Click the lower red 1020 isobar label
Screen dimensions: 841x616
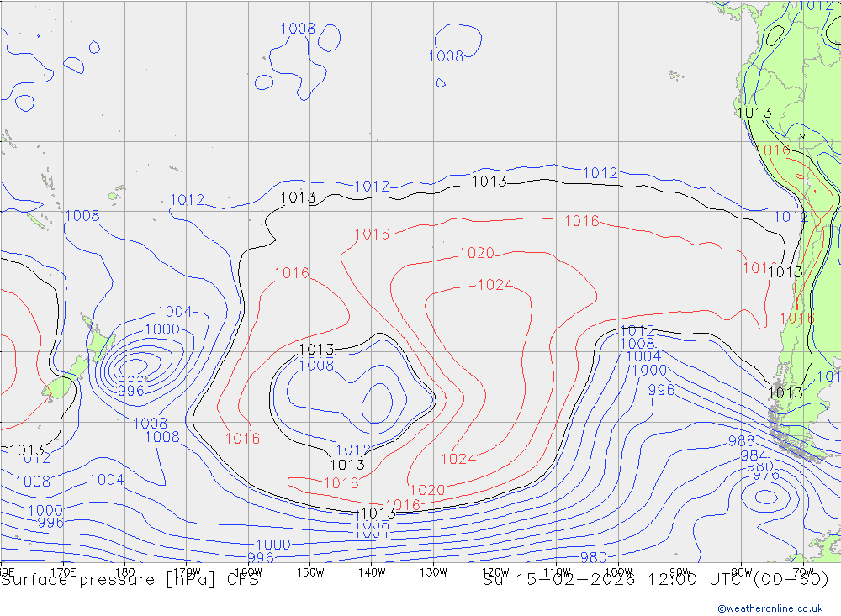click(427, 490)
